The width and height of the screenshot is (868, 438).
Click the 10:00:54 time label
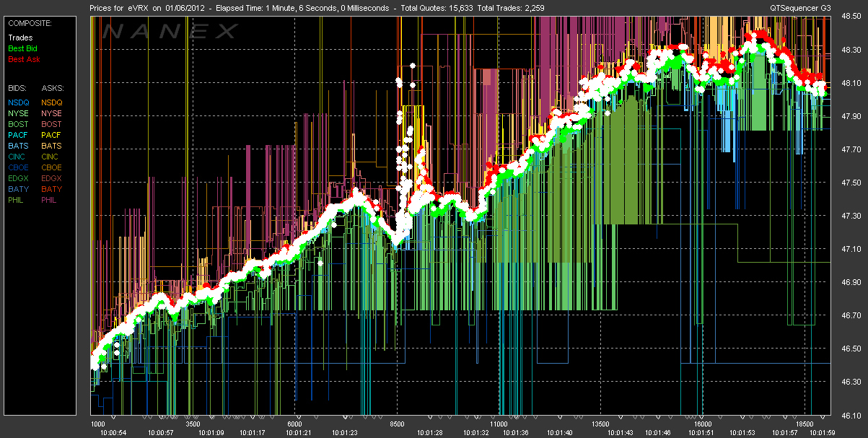pos(113,433)
